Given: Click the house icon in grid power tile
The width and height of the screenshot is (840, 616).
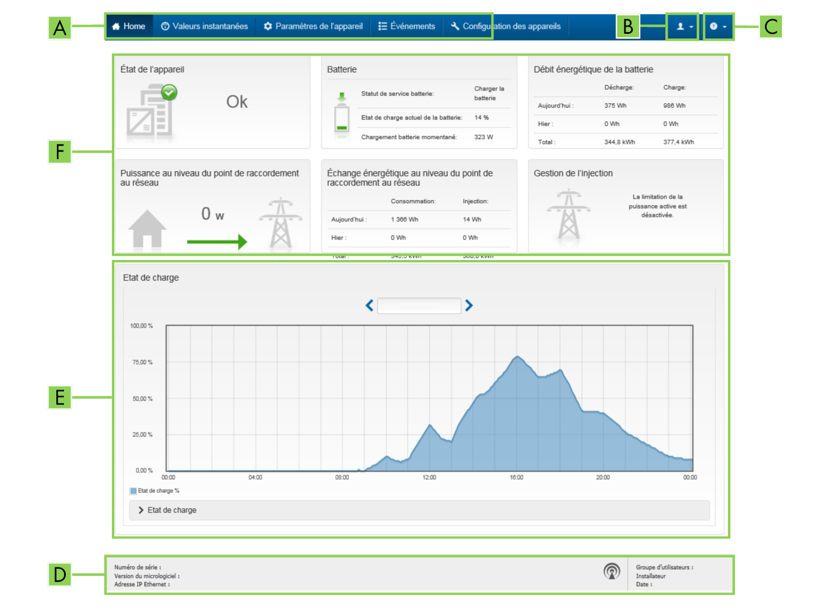Looking at the screenshot, I should pyautogui.click(x=148, y=229).
